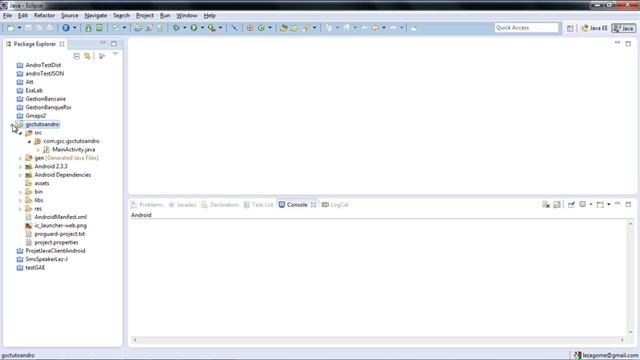The height and width of the screenshot is (360, 640).
Task: Open the blue globe web browser toolbar icon
Action: point(66,28)
